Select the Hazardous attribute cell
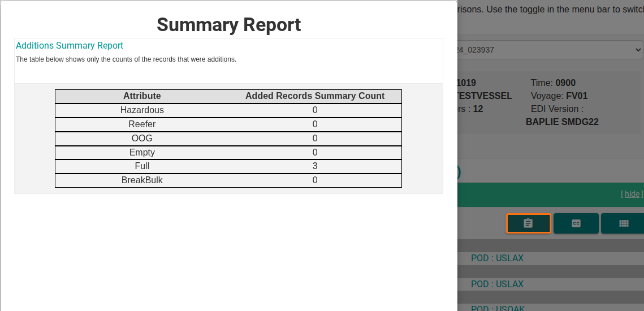The image size is (644, 311). [x=142, y=110]
